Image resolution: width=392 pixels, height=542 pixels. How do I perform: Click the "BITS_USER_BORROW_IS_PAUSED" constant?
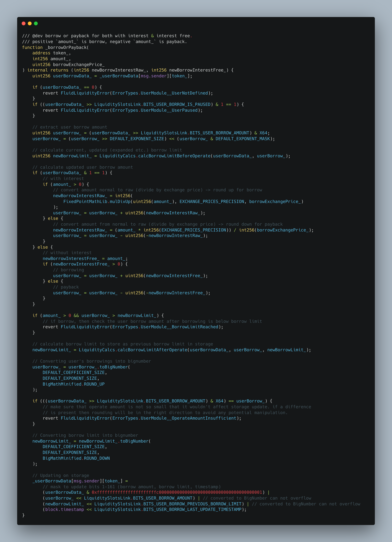coord(177,104)
